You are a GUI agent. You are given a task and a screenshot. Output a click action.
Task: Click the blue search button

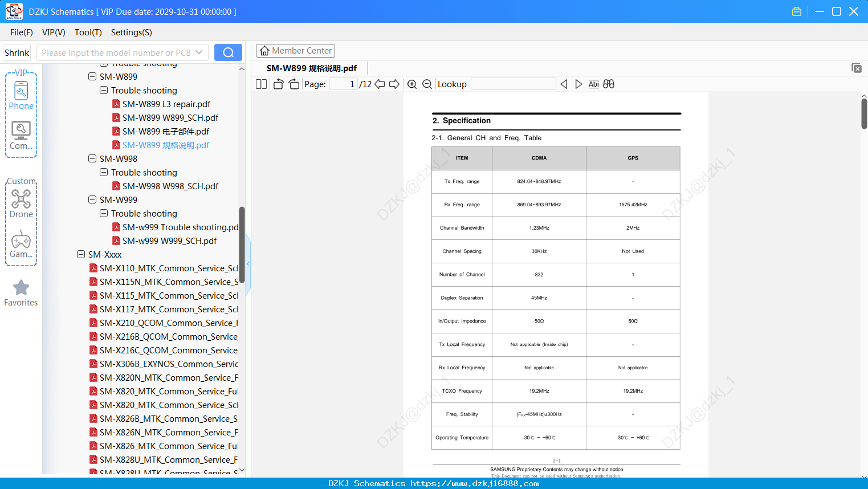pos(228,52)
